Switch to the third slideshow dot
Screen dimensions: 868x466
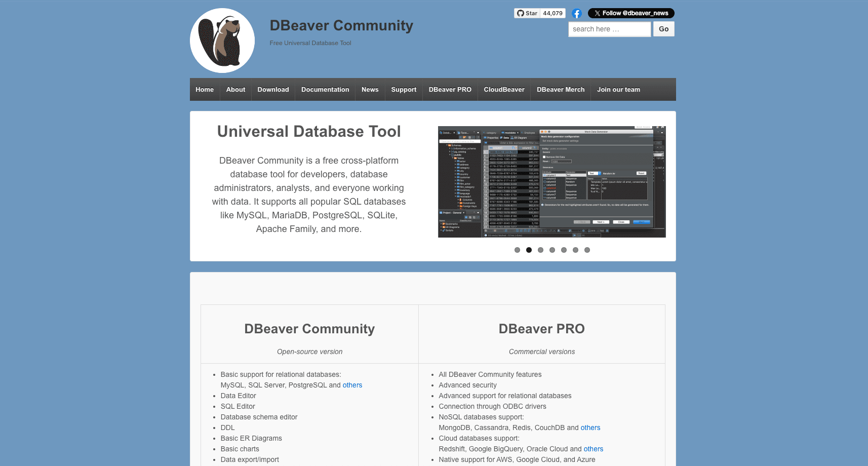tap(540, 250)
